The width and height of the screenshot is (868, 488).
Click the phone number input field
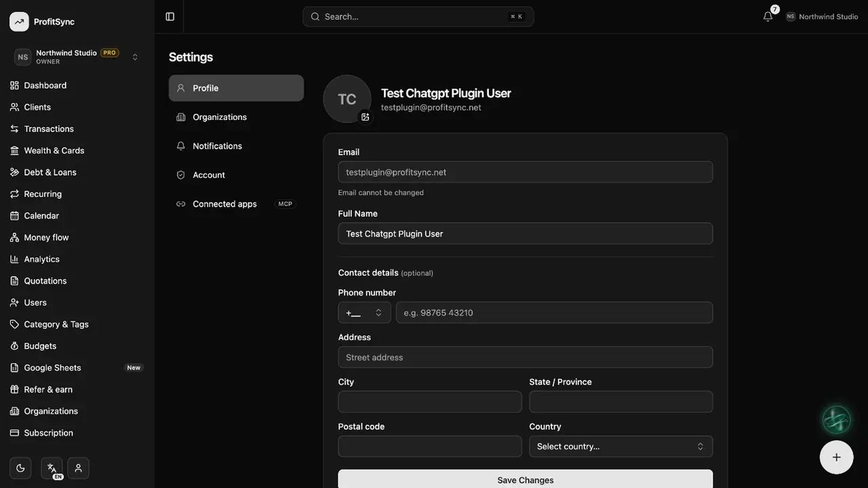point(554,312)
